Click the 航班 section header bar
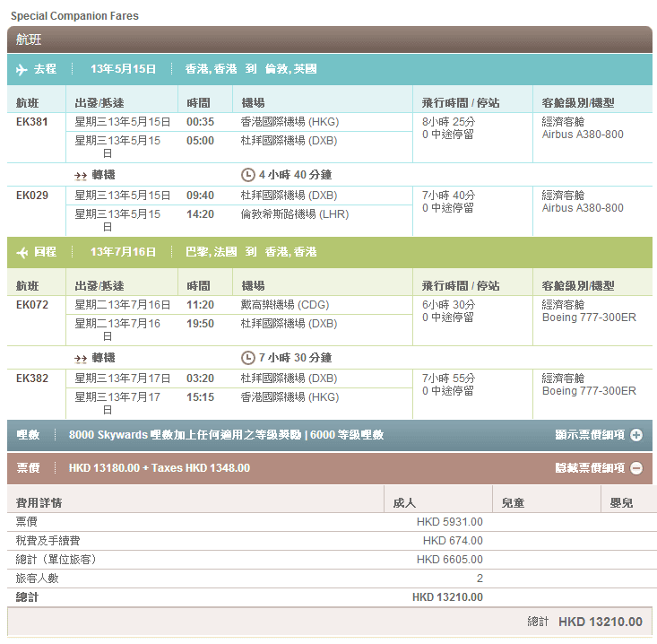 329,39
